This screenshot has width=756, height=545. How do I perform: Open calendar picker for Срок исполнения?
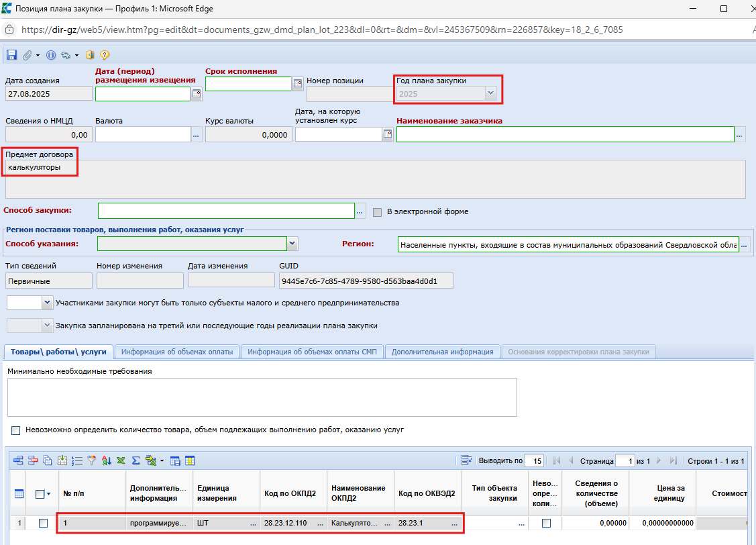pos(297,83)
